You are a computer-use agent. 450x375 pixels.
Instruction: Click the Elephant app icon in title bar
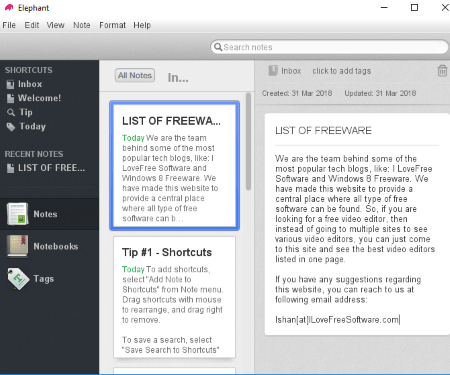coord(9,8)
